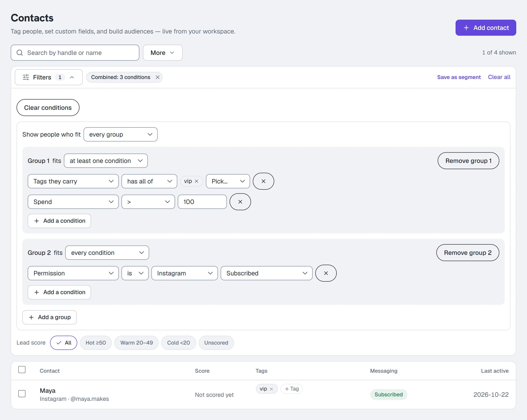Remove vip tag from Maya's row

271,389
